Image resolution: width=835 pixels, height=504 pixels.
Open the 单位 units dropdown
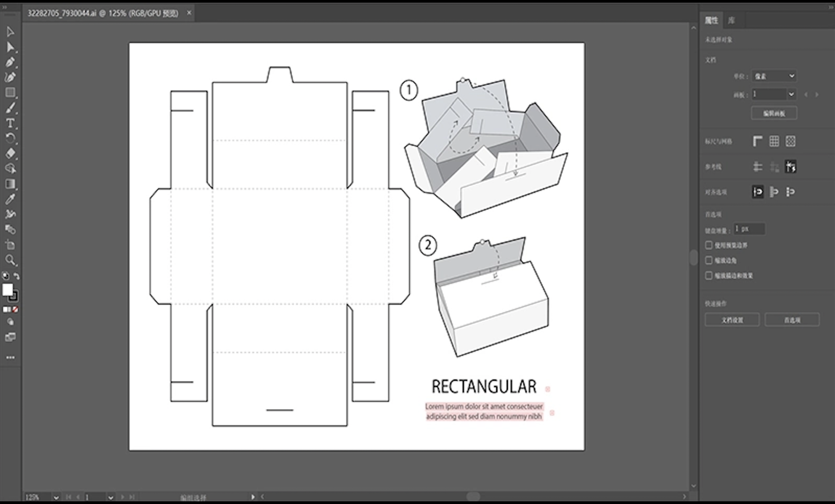coord(774,76)
